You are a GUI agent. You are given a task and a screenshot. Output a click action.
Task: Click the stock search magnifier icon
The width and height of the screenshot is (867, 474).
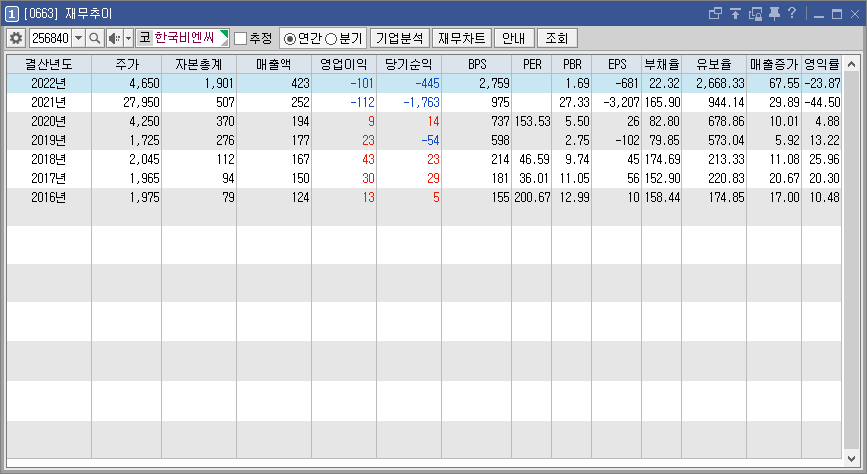[95, 38]
